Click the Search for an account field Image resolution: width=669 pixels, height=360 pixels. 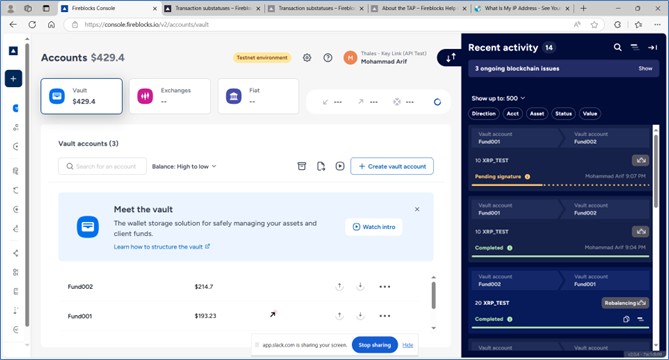102,166
